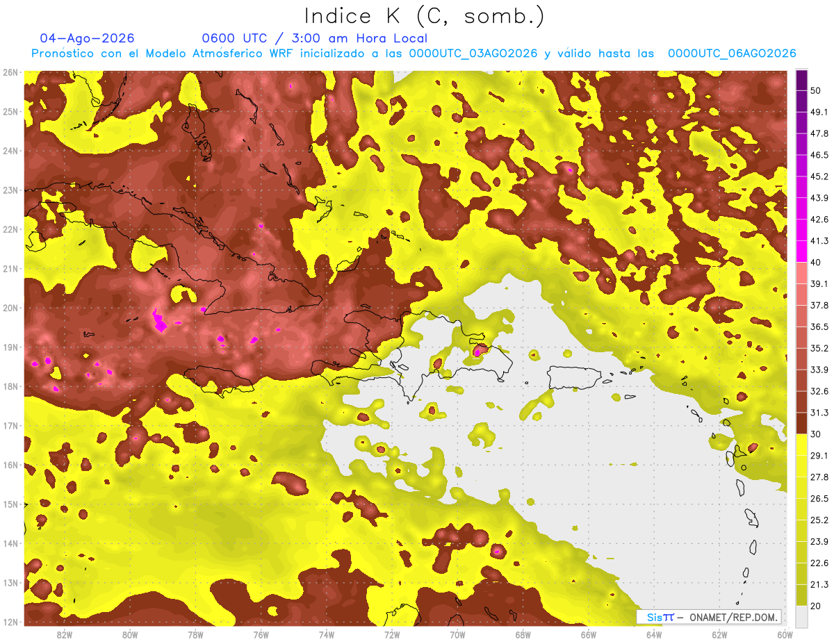Image resolution: width=834 pixels, height=644 pixels.
Task: Select the '78W' longitude tick label
Action: 195,634
